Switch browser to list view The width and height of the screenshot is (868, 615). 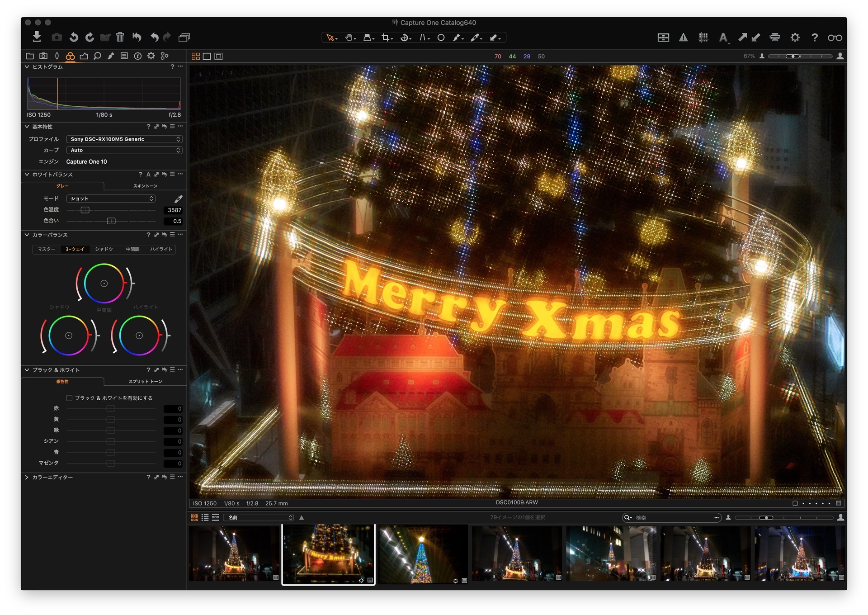[205, 517]
